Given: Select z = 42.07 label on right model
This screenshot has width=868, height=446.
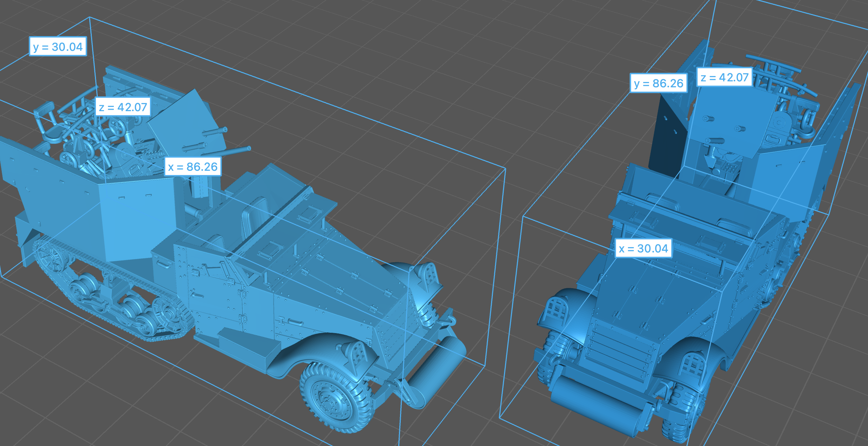Looking at the screenshot, I should click(724, 77).
